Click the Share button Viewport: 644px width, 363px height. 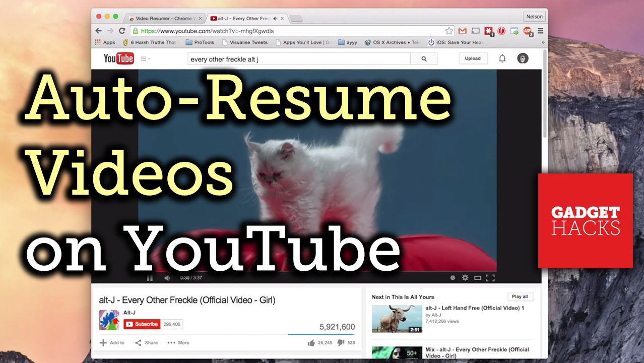point(146,343)
